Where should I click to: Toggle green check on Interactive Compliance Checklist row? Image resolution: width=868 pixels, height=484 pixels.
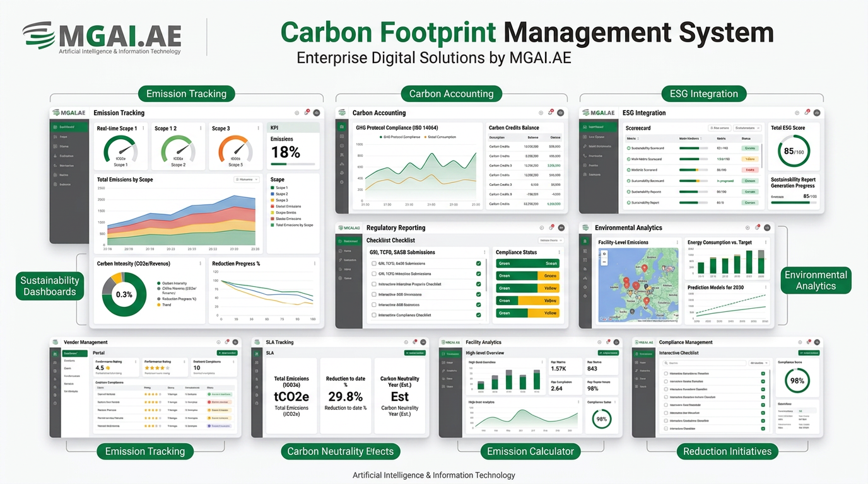[x=478, y=315]
